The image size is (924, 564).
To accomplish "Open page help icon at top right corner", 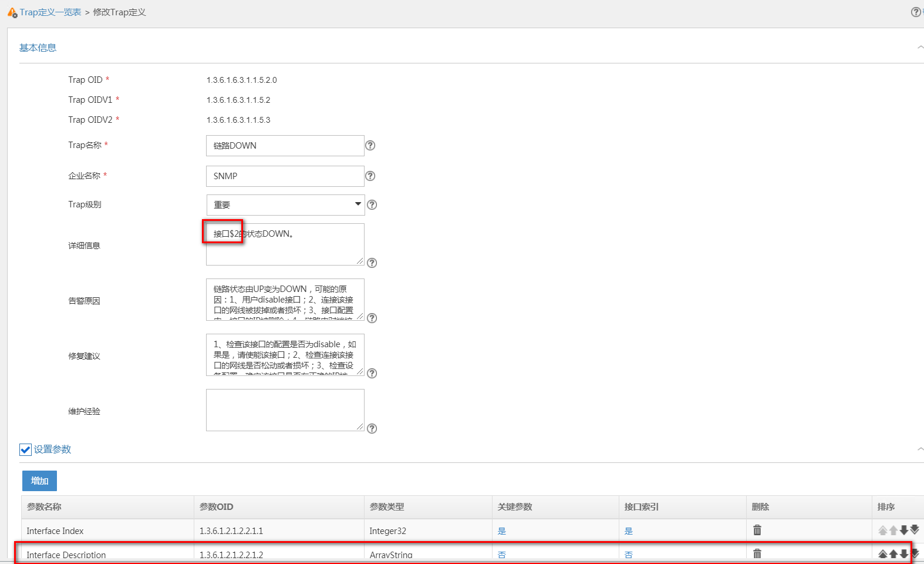I will [916, 12].
